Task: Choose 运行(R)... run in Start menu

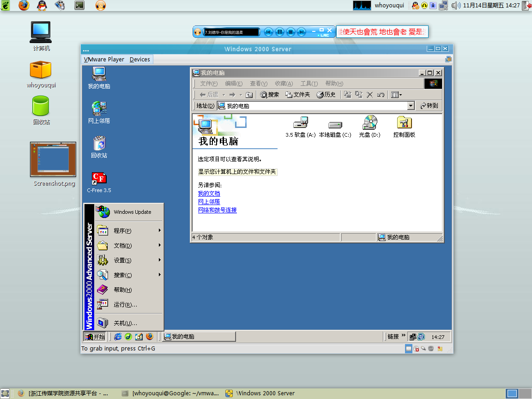Action: (x=129, y=305)
